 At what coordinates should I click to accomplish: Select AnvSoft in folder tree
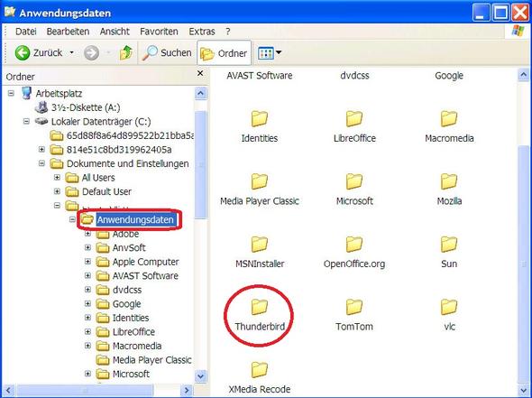[x=129, y=248]
